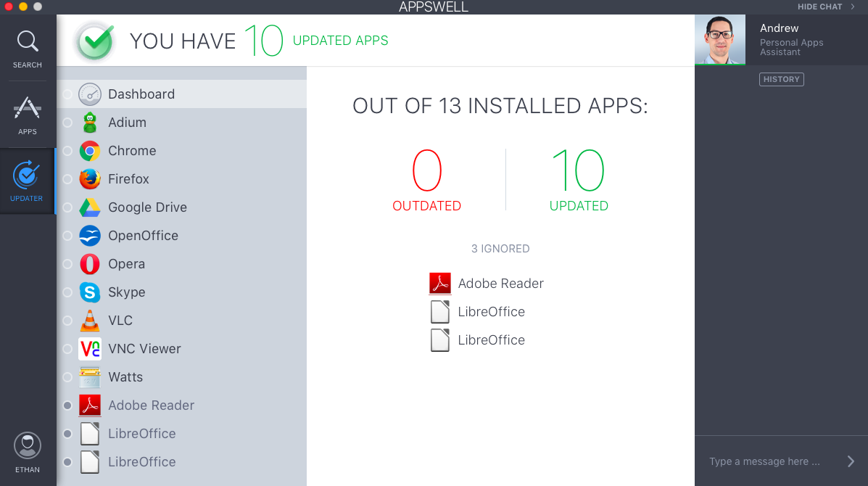
Task: Toggle the radio circle beside Chrome
Action: [67, 151]
